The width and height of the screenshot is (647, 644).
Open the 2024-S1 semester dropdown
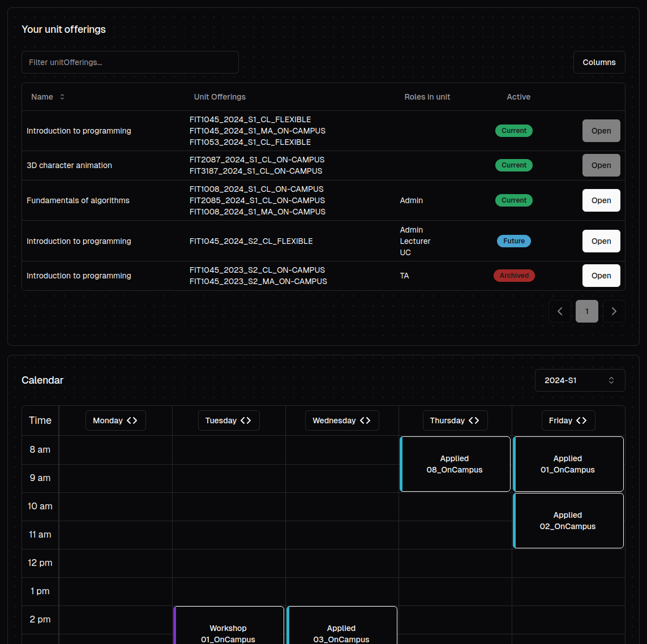tap(580, 380)
